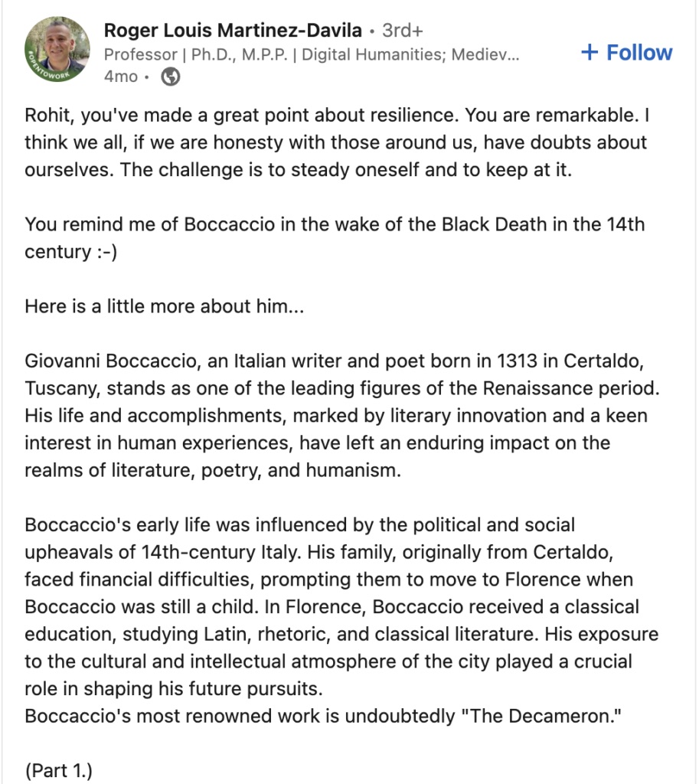The height and width of the screenshot is (784, 699).
Task: Click the smiley emoticon after century
Action: pos(107,252)
